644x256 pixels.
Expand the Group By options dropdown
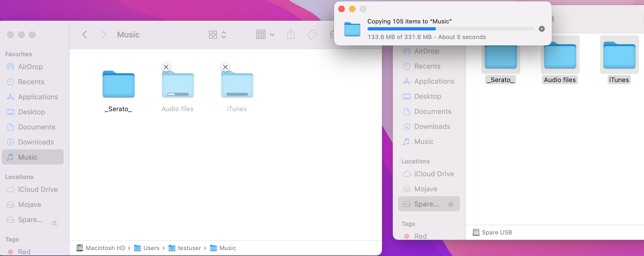[265, 34]
